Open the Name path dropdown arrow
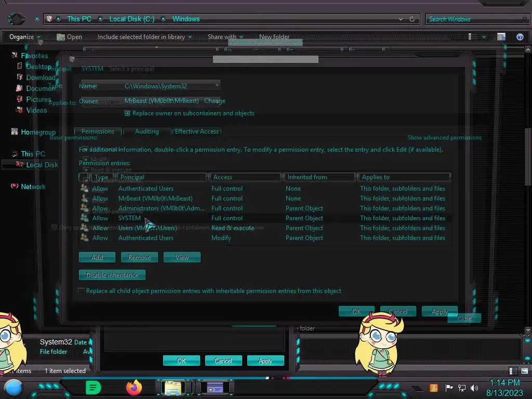 tap(217, 85)
